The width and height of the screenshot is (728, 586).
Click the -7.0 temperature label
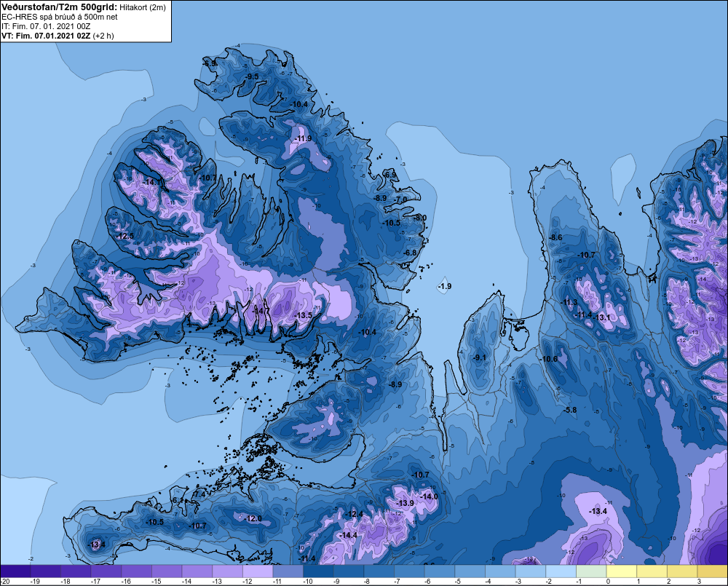click(x=401, y=199)
